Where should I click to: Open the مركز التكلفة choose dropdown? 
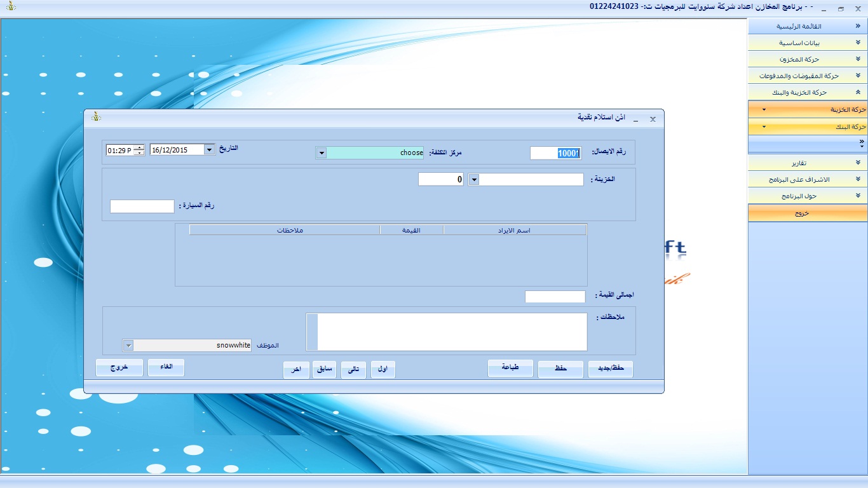(321, 153)
